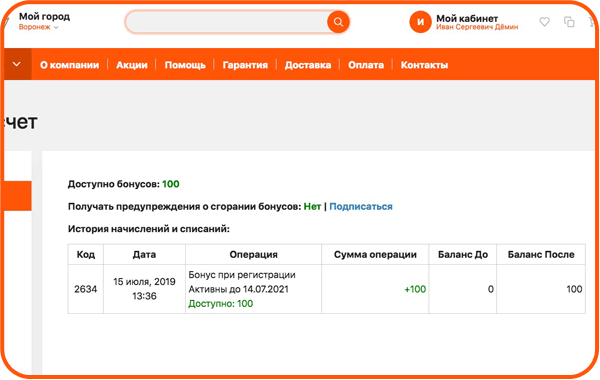This screenshot has width=600, height=380.
Task: Select the active orange sidebar menu item
Action: tap(18, 196)
